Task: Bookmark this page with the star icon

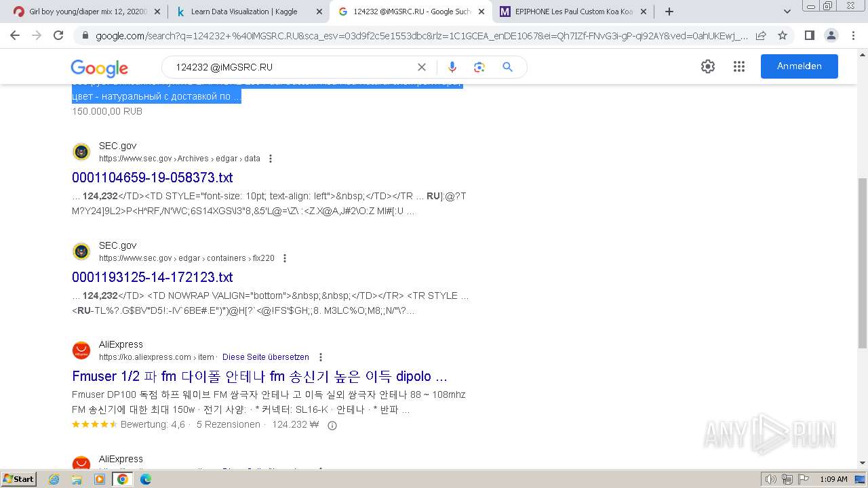Action: (x=783, y=35)
